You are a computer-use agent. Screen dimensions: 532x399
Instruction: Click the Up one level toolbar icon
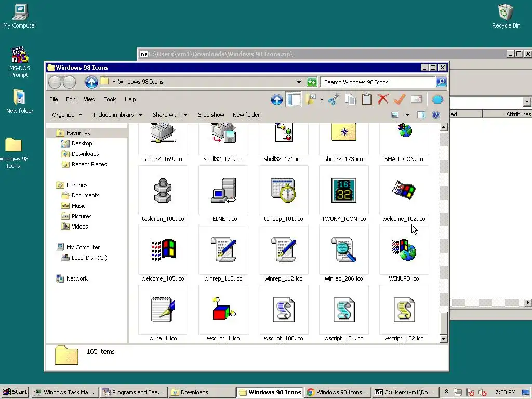[277, 99]
